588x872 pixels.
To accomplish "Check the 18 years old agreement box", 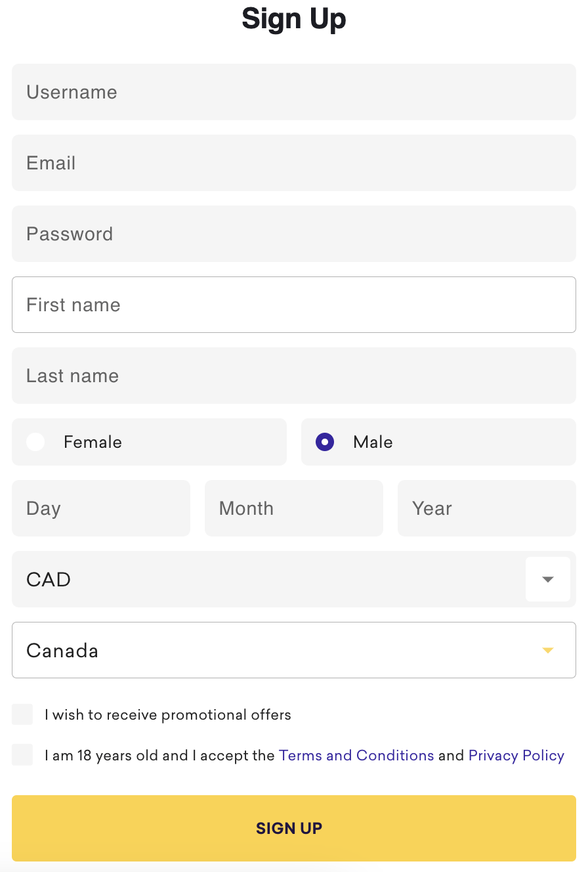I will coord(22,755).
